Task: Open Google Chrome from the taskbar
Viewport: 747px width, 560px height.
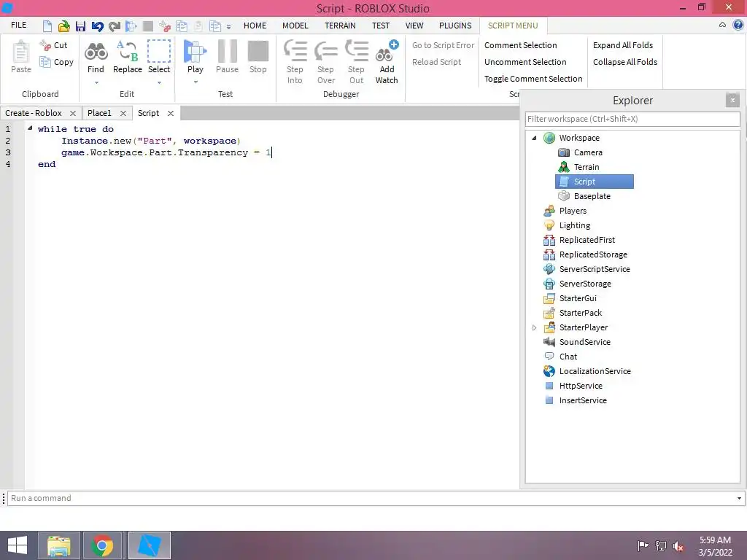Action: pyautogui.click(x=102, y=545)
